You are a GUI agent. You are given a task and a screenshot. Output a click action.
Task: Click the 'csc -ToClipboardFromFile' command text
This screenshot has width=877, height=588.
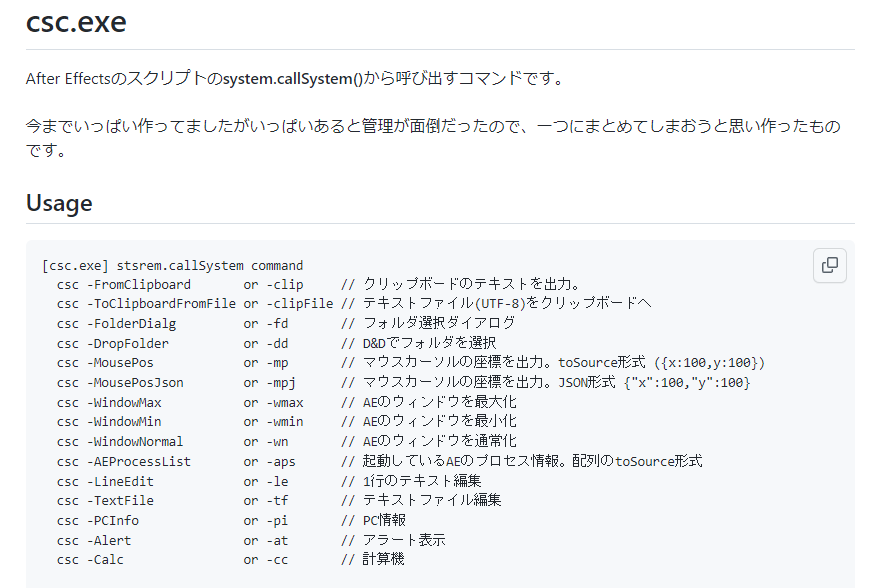point(146,304)
